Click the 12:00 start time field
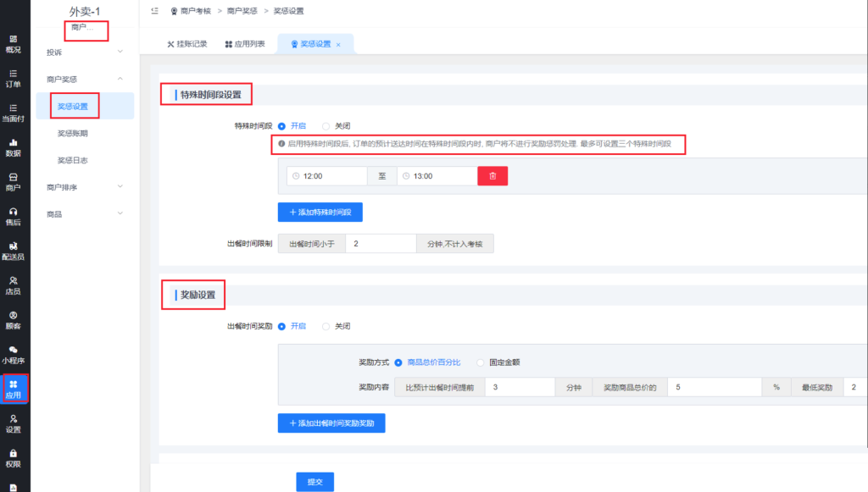The image size is (868, 492). point(330,176)
